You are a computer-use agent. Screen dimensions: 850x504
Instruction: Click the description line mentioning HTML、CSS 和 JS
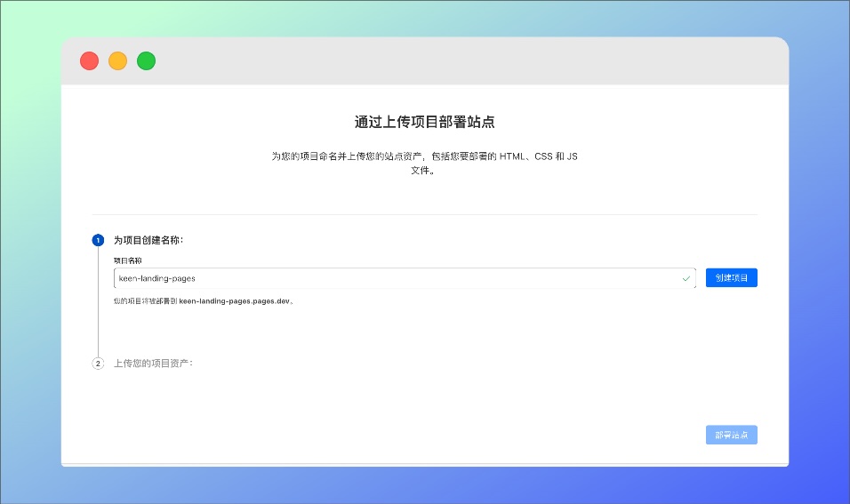(424, 156)
